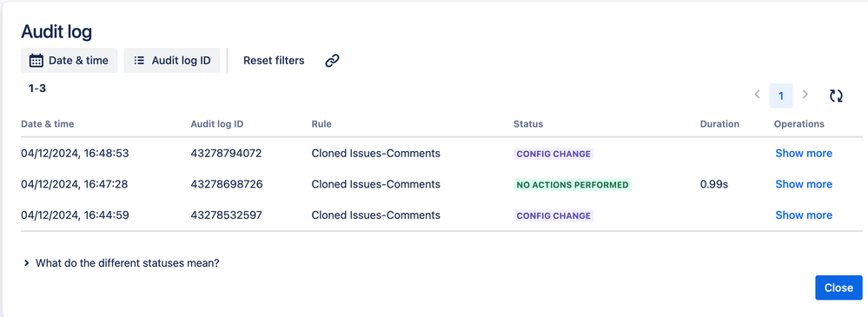Click audit log ID 43278698726

tap(227, 184)
